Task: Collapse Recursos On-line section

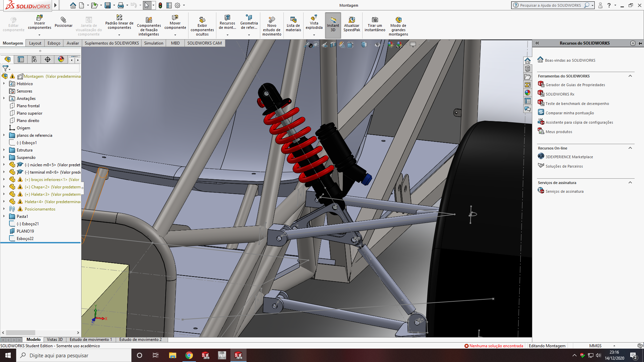Action: pos(630,148)
